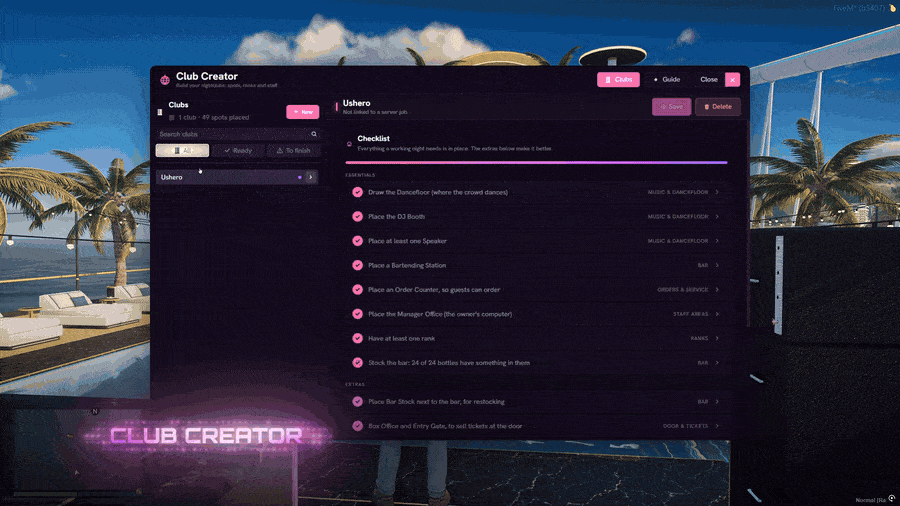900x506 pixels.
Task: Click the Close text button
Action: click(709, 80)
